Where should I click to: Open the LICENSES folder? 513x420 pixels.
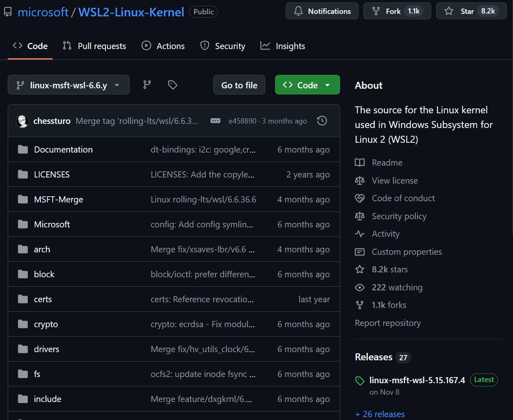[x=52, y=175]
